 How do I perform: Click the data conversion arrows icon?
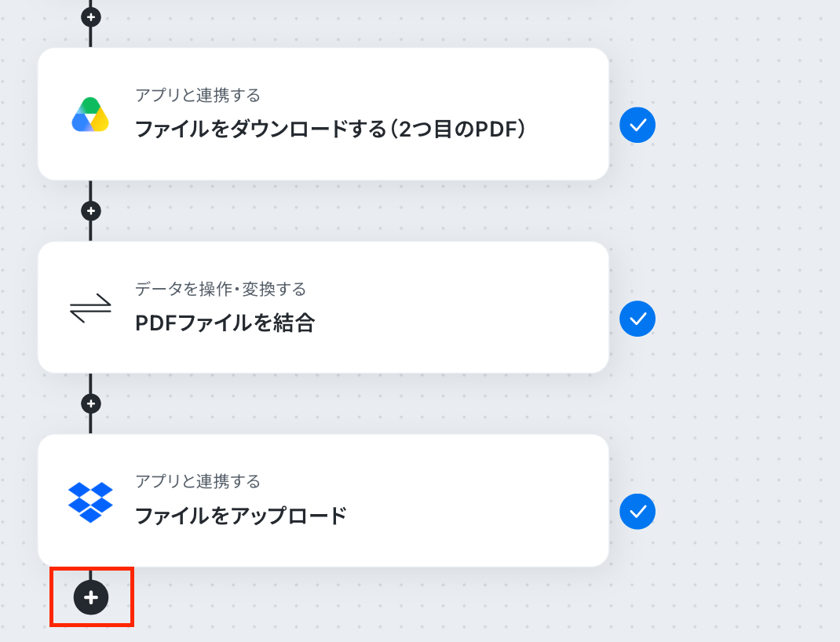(x=90, y=308)
